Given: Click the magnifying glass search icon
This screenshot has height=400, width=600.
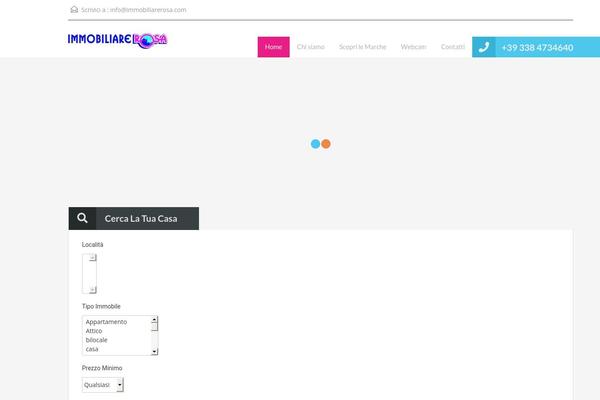Looking at the screenshot, I should coord(82,218).
